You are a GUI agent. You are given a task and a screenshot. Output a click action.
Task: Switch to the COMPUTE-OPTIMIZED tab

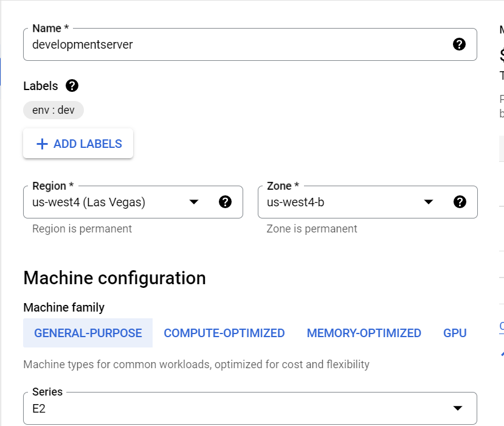pos(224,333)
